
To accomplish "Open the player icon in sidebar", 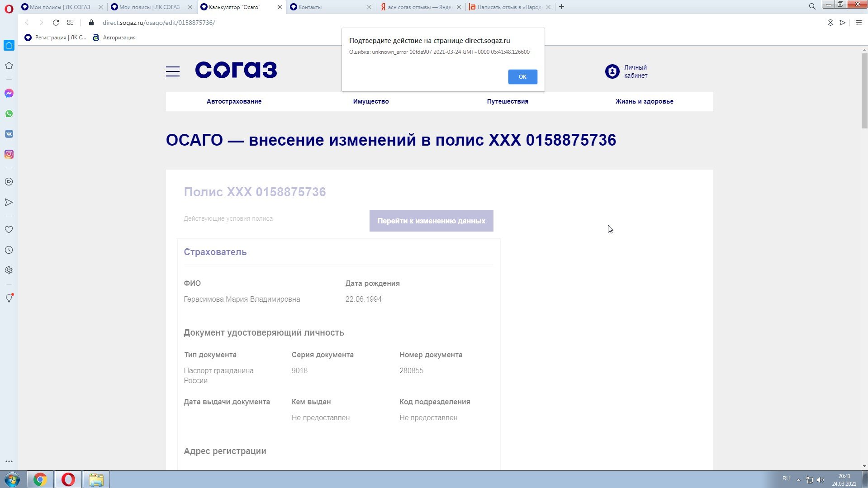I will pos(9,182).
